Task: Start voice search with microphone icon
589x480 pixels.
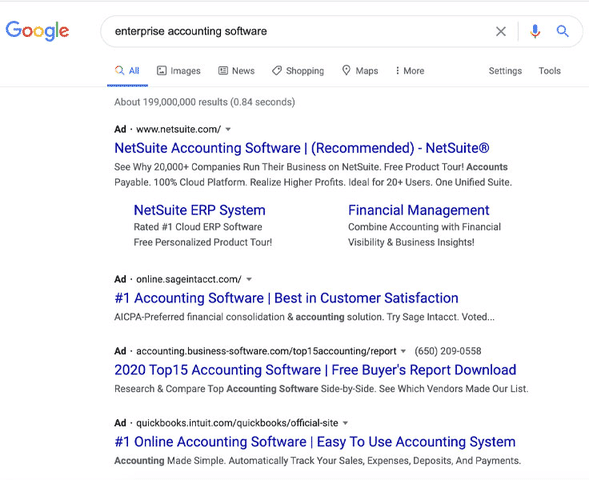Action: click(535, 31)
